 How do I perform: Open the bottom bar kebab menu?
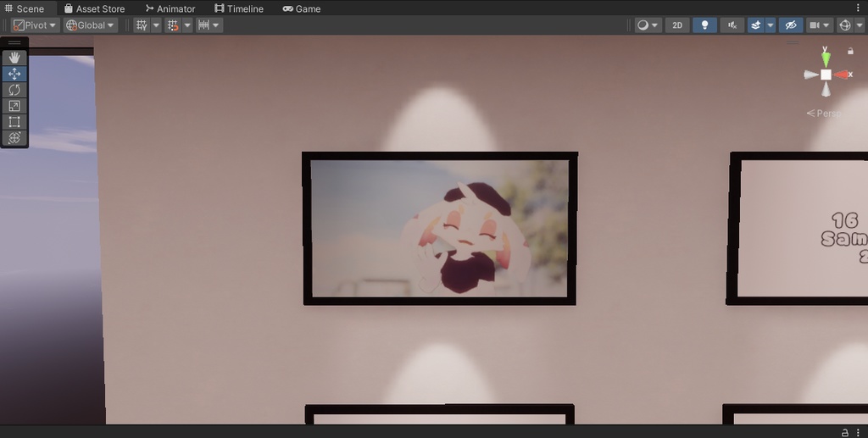click(x=859, y=432)
